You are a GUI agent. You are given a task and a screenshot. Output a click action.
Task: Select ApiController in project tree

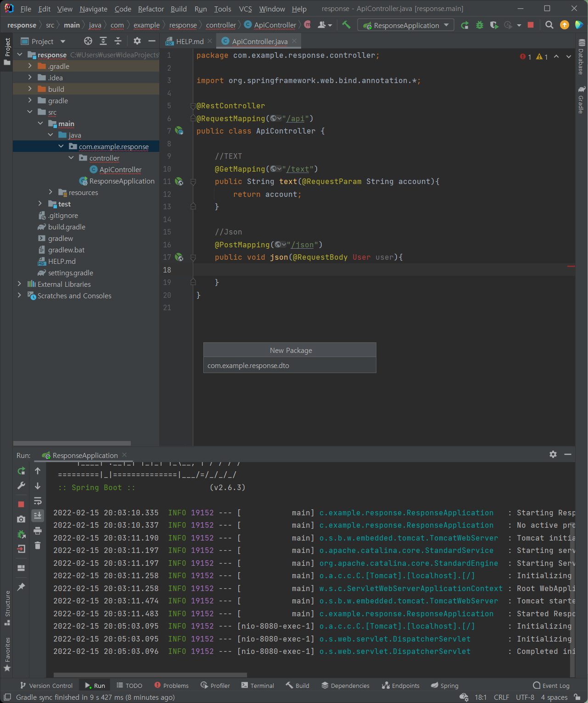[120, 169]
